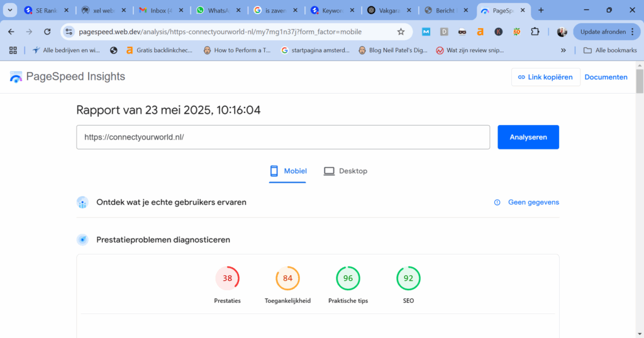Go back to previous page
The width and height of the screenshot is (644, 338).
11,31
